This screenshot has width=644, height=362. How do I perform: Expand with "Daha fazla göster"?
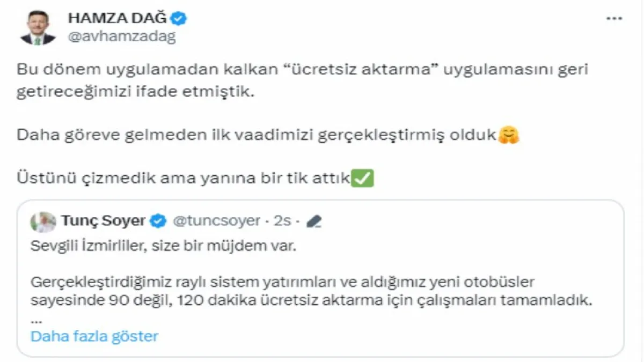pos(94,336)
